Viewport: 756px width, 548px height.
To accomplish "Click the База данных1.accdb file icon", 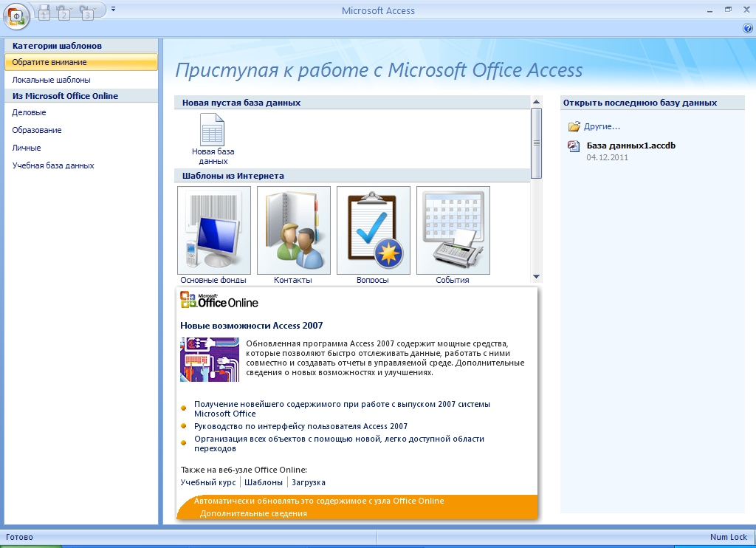I will [574, 146].
